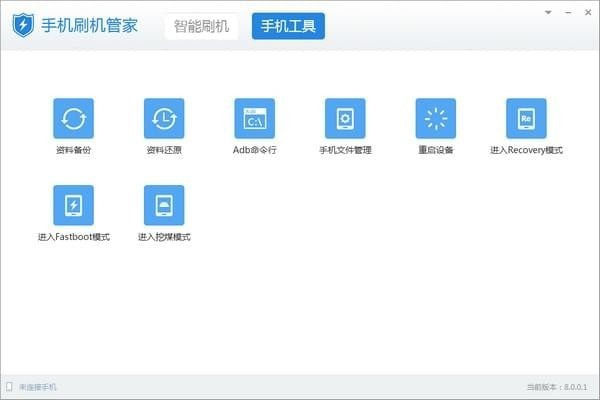Click the 当前版本 8.0.0.1 version text
The width and height of the screenshot is (600, 400).
coord(557,387)
